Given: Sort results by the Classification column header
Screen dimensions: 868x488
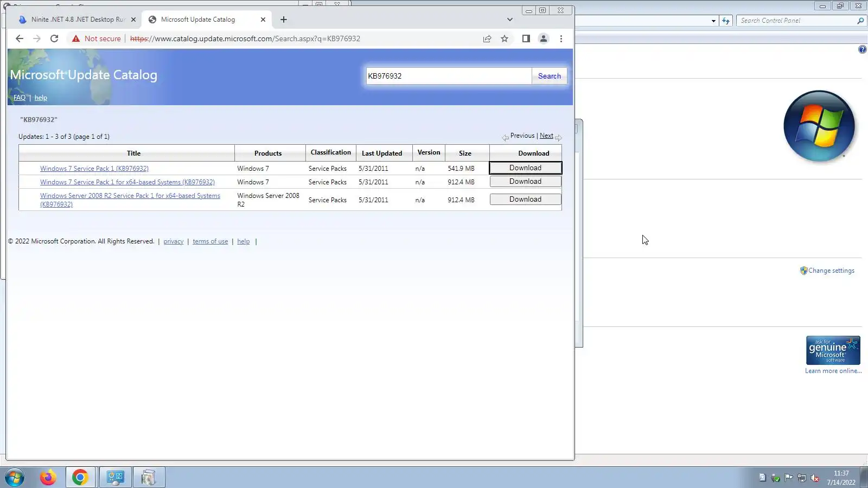Looking at the screenshot, I should 331,152.
